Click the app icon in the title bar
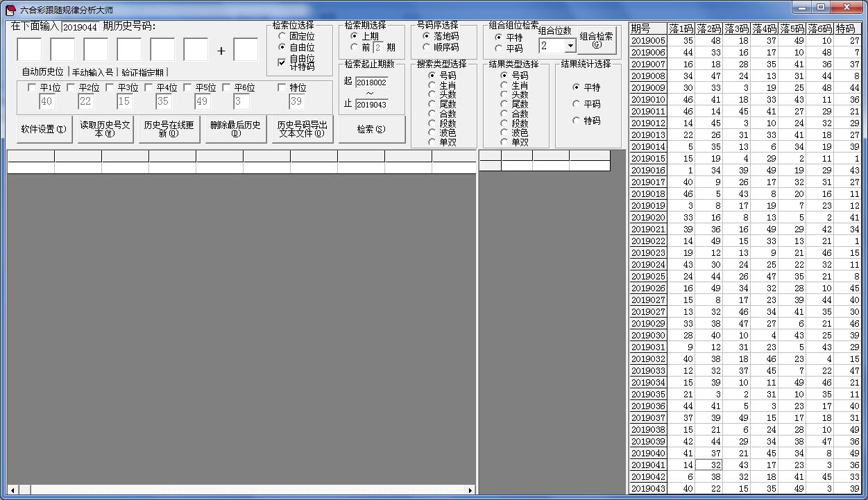This screenshot has height=500, width=868. coord(10,10)
